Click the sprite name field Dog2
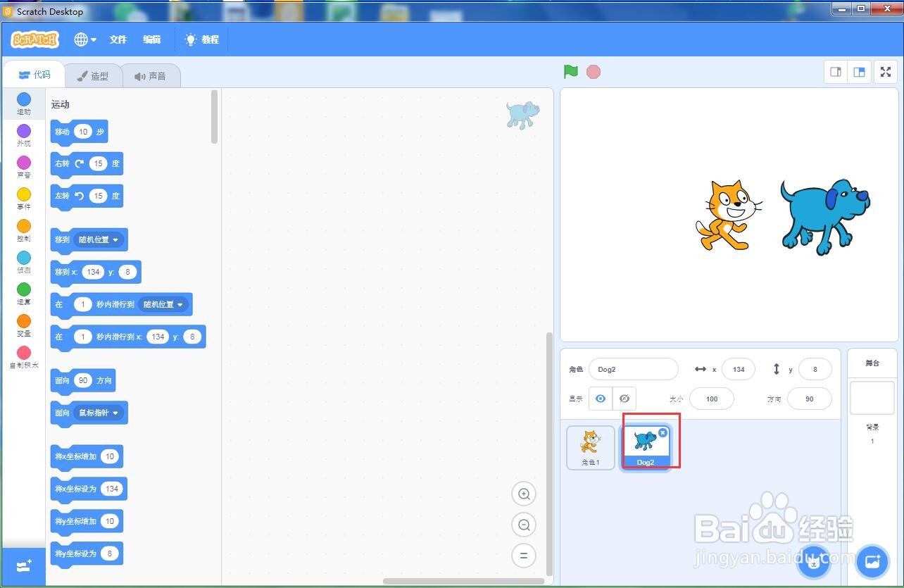This screenshot has width=904, height=588. (x=634, y=369)
